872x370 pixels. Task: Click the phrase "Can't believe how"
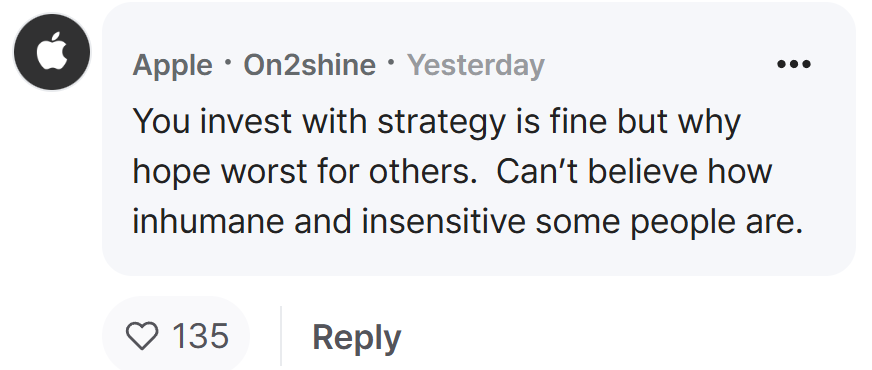[634, 172]
